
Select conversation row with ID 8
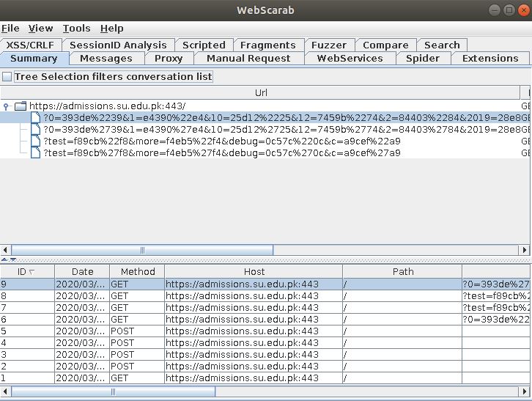click(265, 296)
